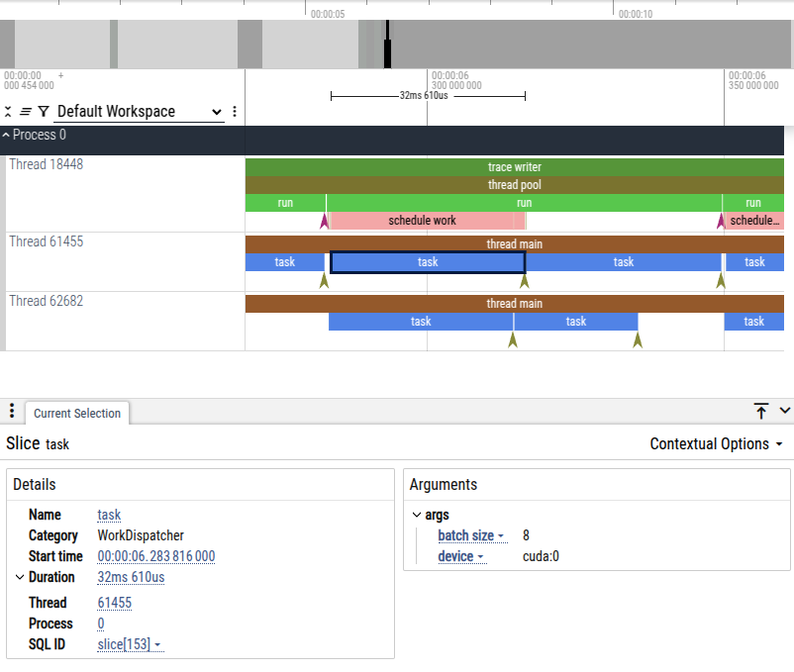Open the slice[153] SQL ID menu

(x=130, y=644)
